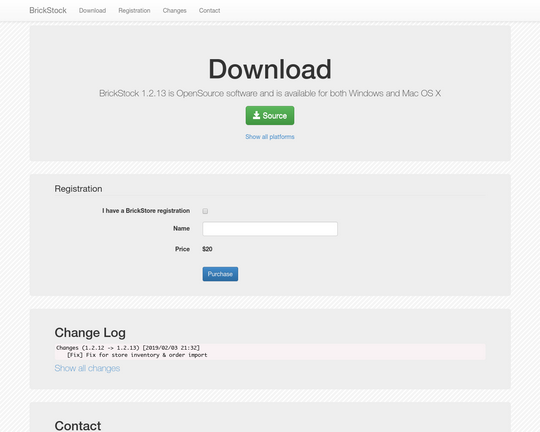Show all platforms link
540x432 pixels.
270,137
